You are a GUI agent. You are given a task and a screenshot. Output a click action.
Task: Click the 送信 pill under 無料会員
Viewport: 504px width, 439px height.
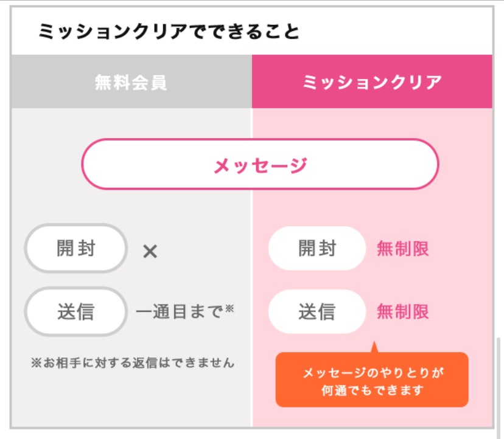(x=76, y=311)
